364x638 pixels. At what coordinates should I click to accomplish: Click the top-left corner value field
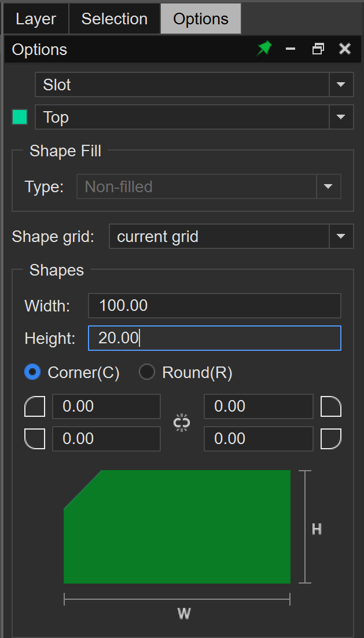(106, 407)
